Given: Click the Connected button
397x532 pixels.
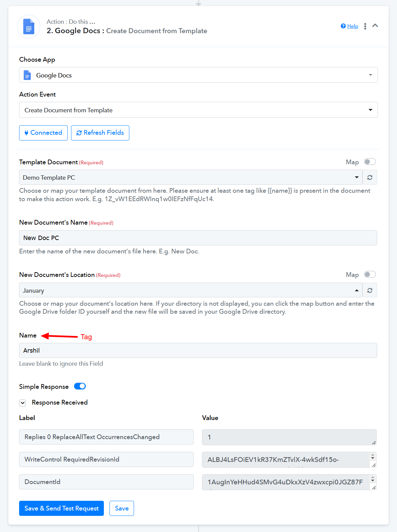Looking at the screenshot, I should 43,133.
